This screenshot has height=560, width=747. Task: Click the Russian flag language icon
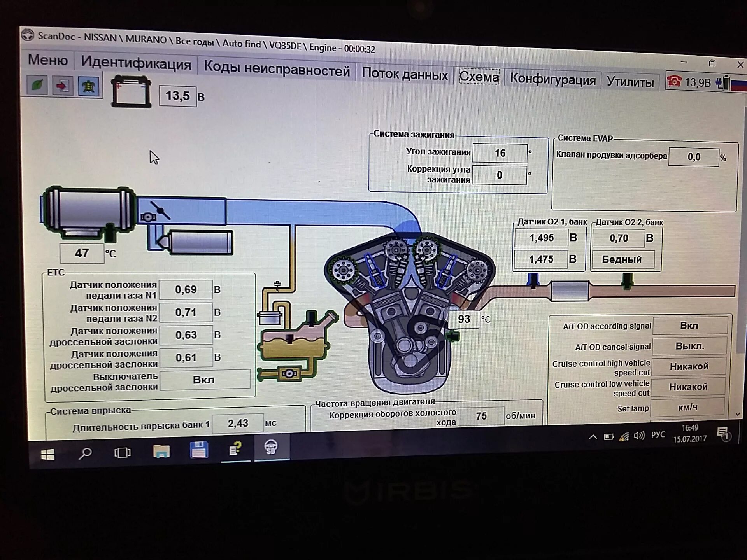[738, 85]
